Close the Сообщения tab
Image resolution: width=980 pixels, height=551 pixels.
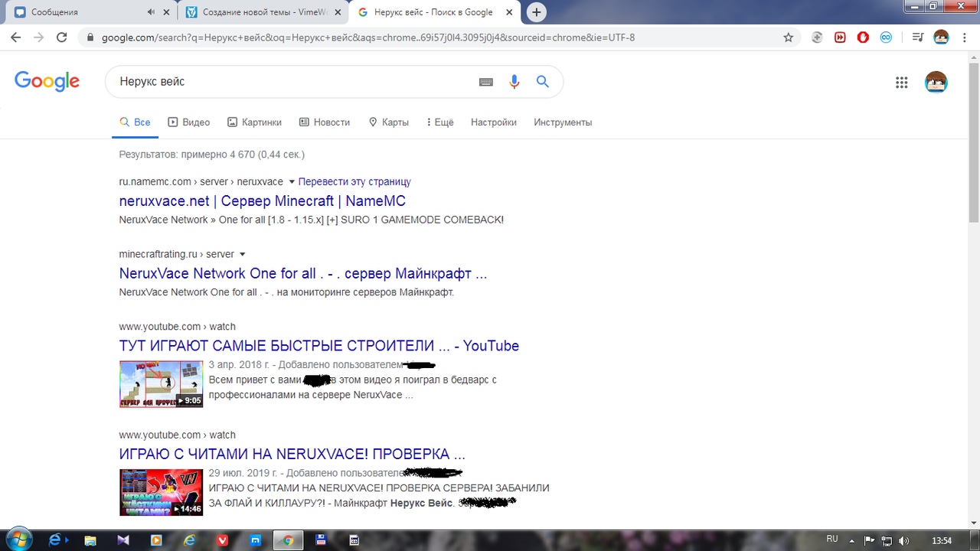pyautogui.click(x=166, y=12)
